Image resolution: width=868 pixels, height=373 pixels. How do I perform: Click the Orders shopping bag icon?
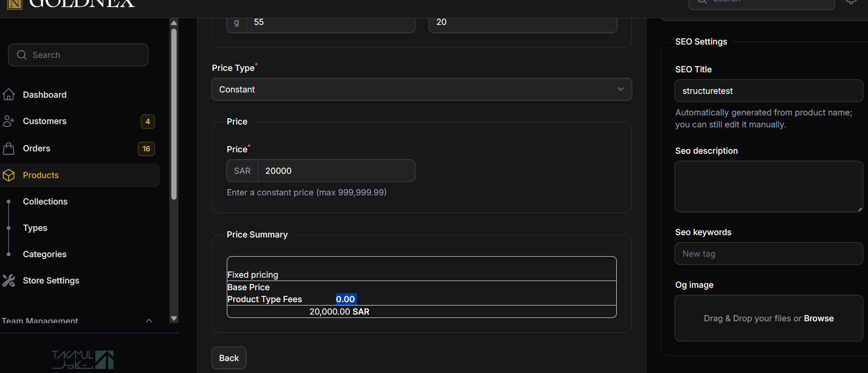pyautogui.click(x=9, y=148)
